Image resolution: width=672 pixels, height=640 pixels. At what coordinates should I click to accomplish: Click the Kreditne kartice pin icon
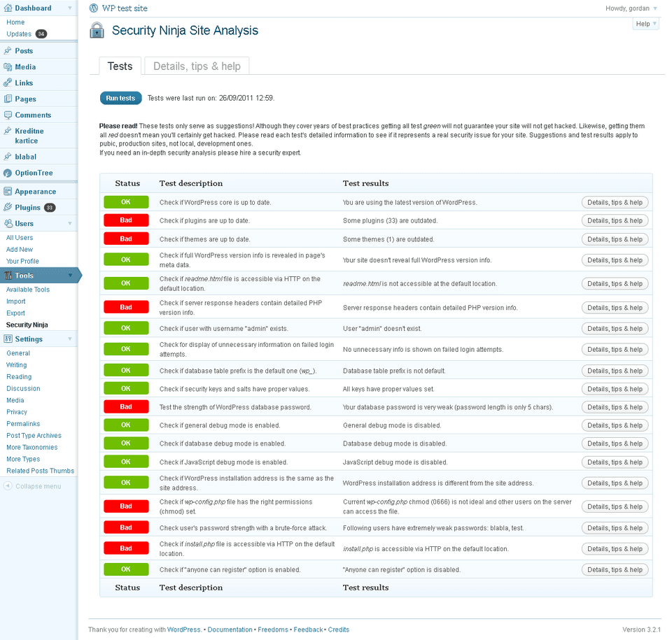8,131
